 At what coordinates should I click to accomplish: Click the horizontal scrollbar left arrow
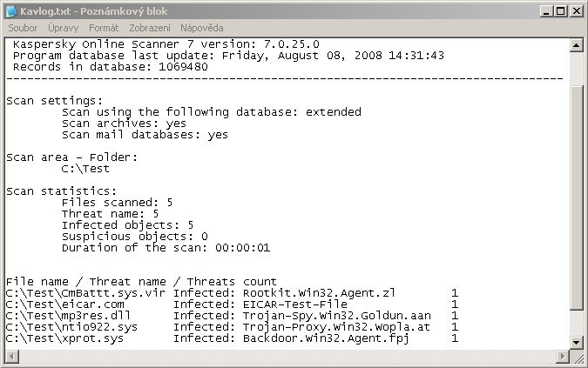click(x=12, y=356)
